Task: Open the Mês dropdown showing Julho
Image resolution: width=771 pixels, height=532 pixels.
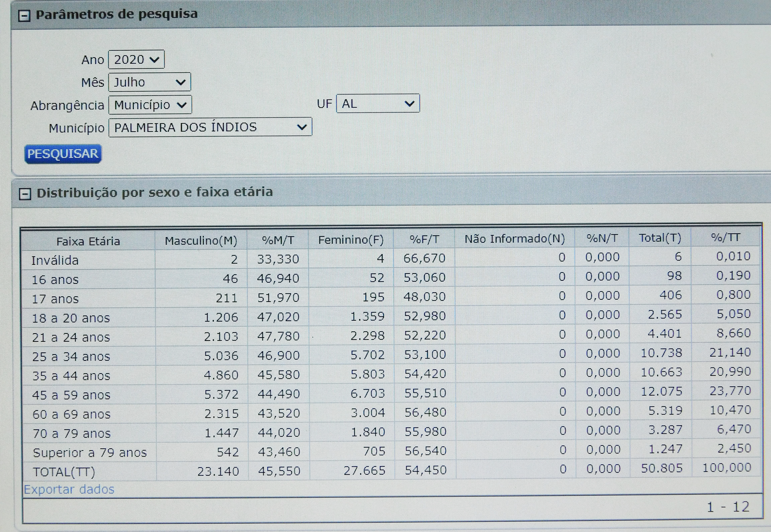Action: [150, 82]
